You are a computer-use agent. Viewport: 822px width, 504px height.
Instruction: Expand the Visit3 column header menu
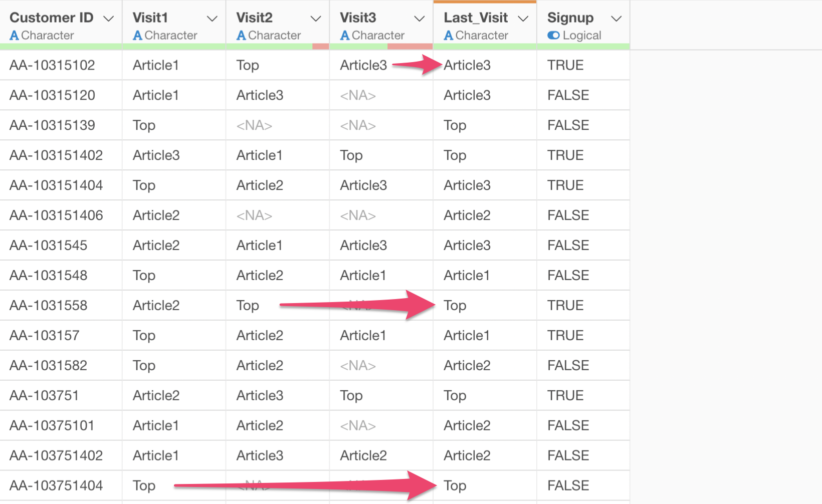pyautogui.click(x=420, y=19)
